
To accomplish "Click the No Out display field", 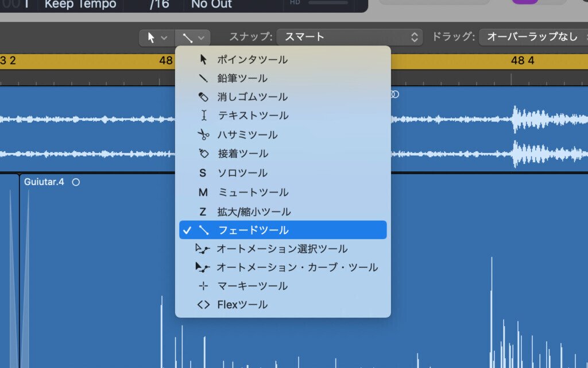I will coord(211,5).
